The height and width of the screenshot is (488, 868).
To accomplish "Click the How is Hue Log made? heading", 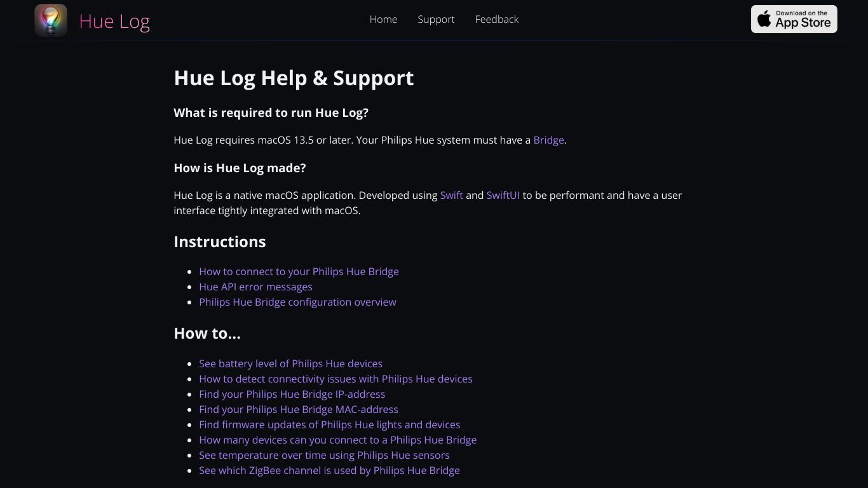I will tap(240, 168).
